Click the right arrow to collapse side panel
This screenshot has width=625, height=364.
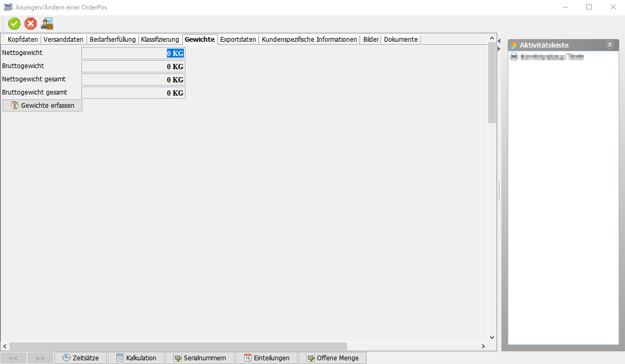click(499, 49)
